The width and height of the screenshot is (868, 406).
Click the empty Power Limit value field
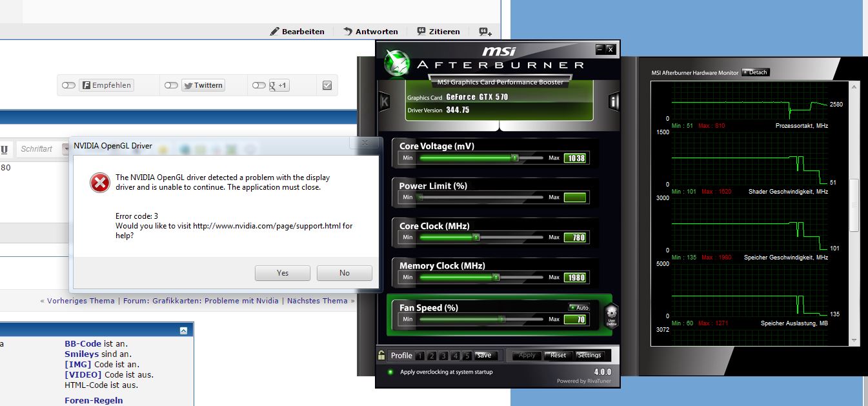[x=574, y=198]
